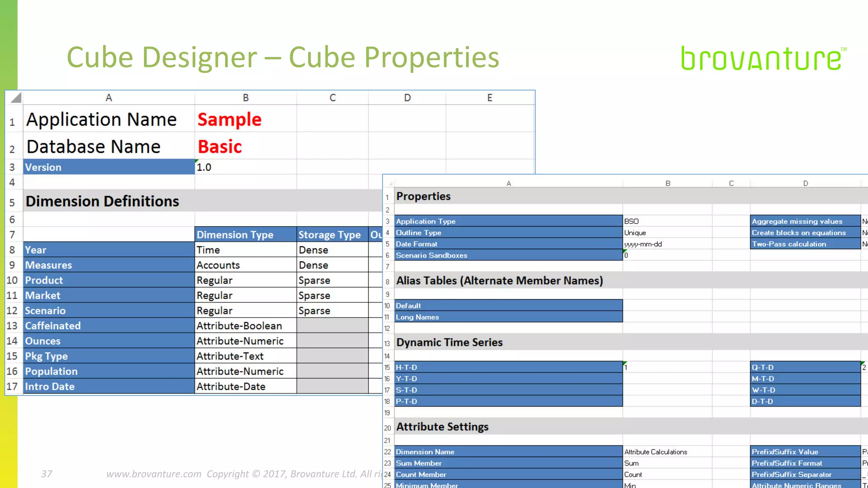Click the Sample application name cell

coord(245,119)
